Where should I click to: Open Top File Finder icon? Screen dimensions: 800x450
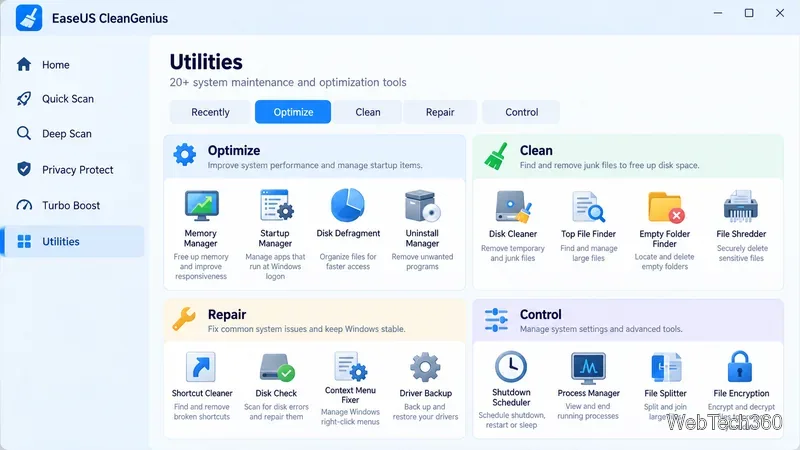(x=588, y=207)
